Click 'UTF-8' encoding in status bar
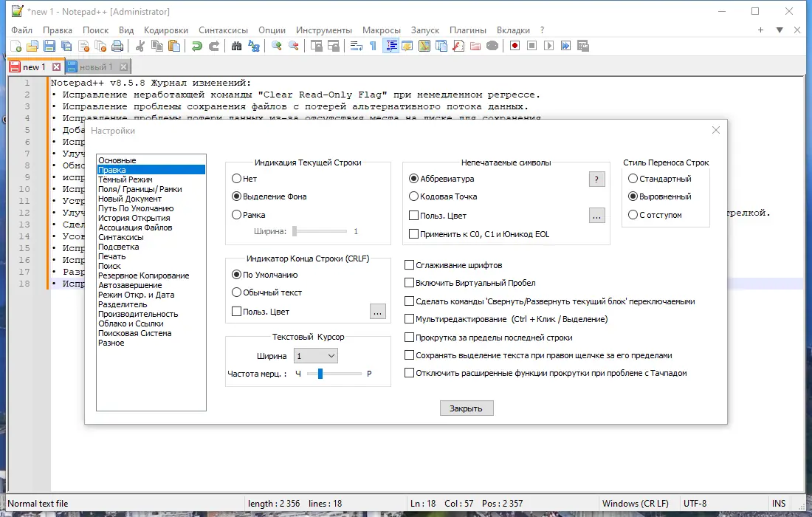This screenshot has height=517, width=812. [695, 504]
